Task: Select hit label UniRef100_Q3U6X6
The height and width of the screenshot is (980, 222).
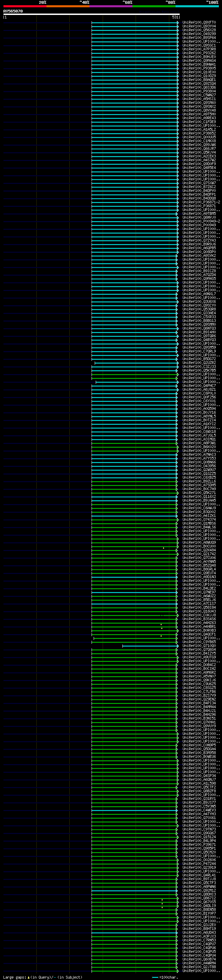Action: 199,301
